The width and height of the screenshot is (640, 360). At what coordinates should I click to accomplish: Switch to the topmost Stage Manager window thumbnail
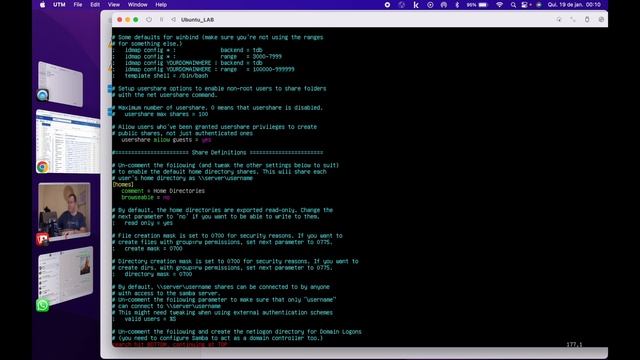[60, 84]
